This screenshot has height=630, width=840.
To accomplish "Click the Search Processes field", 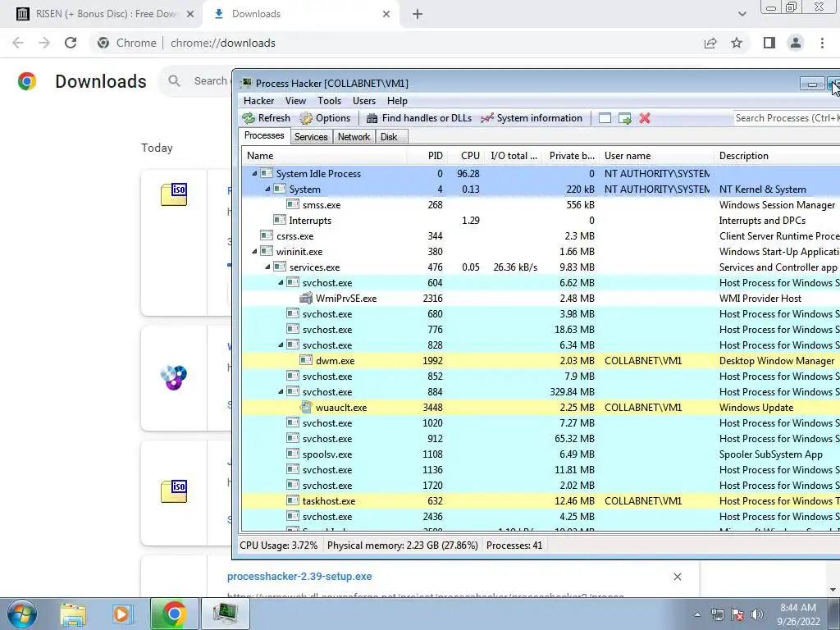I will click(x=785, y=118).
